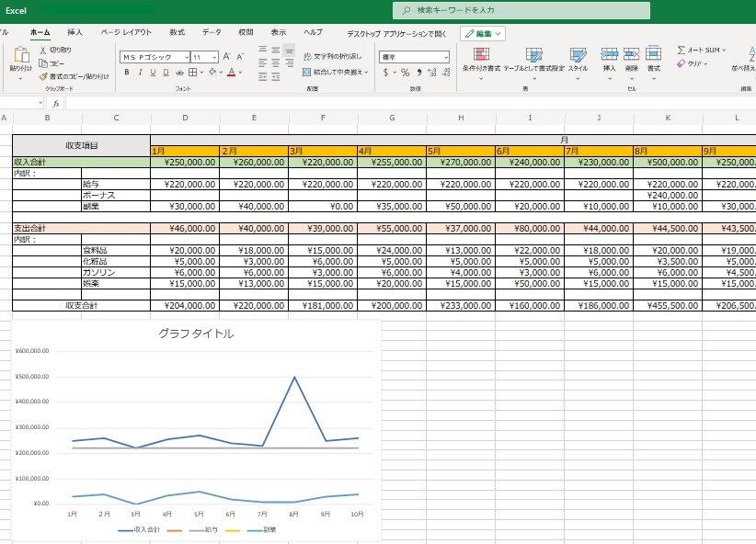
Task: Click the fx insert function icon
Action: (x=56, y=103)
